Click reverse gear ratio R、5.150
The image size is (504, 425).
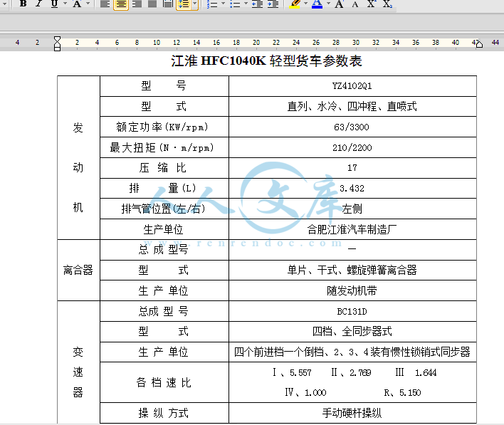[x=402, y=392]
